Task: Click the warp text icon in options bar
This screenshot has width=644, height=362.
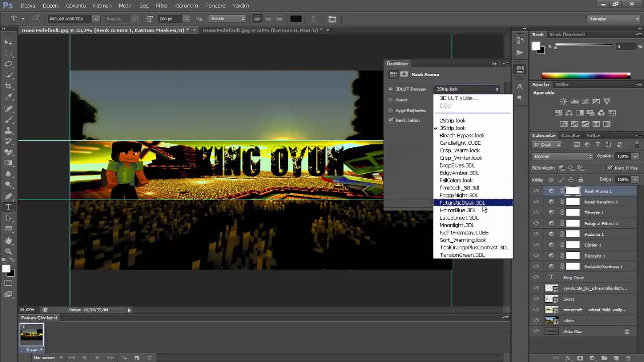Action: coord(314,19)
